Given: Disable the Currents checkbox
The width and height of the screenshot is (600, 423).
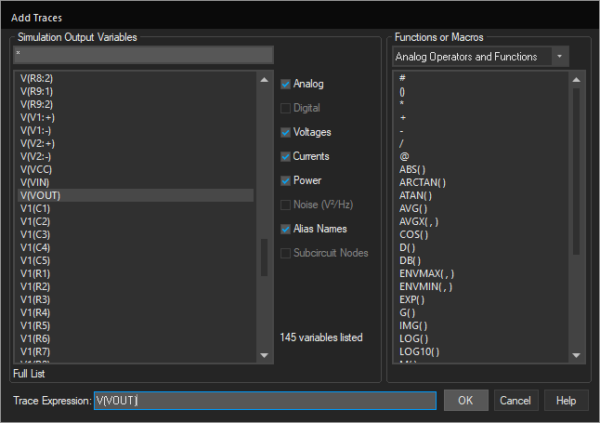Looking at the screenshot, I should (x=285, y=157).
